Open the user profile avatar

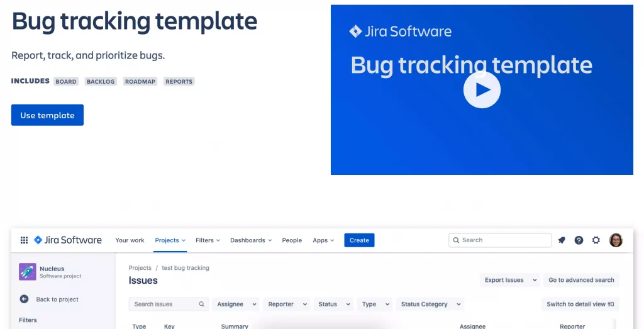click(616, 240)
